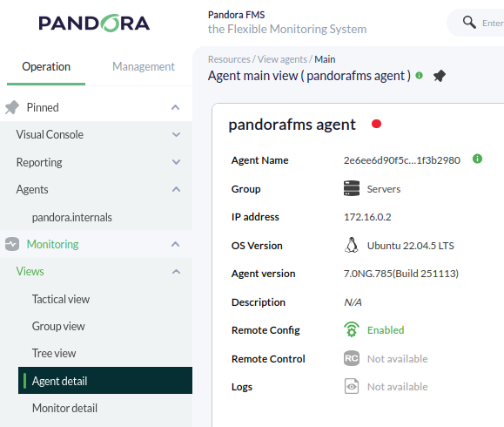The width and height of the screenshot is (504, 427).
Task: Click the Pinned pushpin sidebar icon
Action: point(12,107)
